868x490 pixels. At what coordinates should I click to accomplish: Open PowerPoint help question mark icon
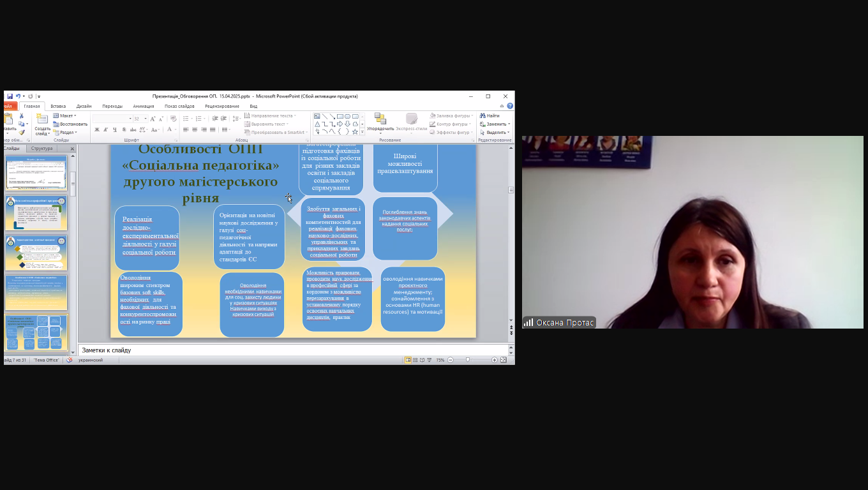click(x=509, y=106)
